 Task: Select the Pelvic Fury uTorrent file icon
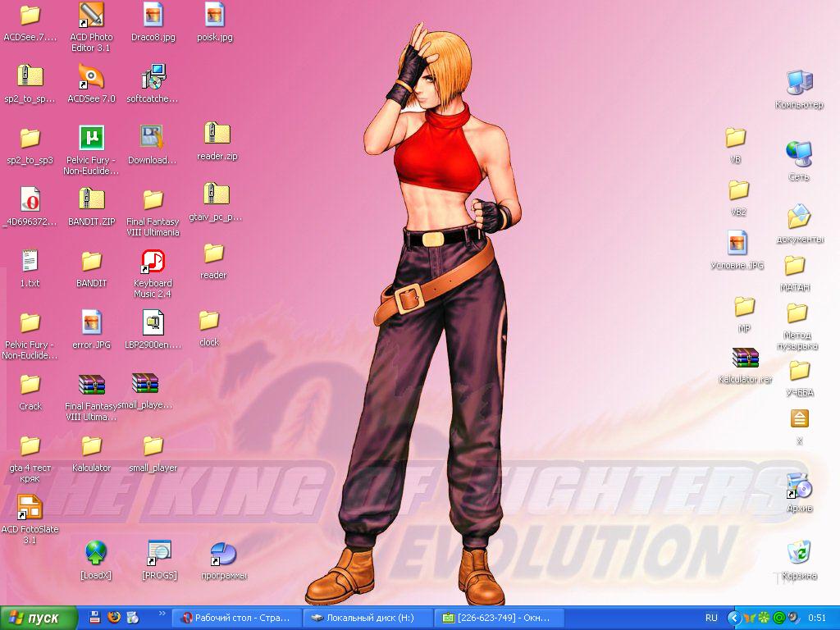91,138
